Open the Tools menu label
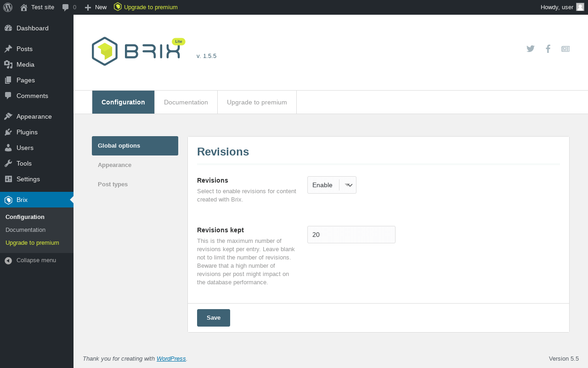Image resolution: width=588 pixels, height=368 pixels. pos(24,163)
